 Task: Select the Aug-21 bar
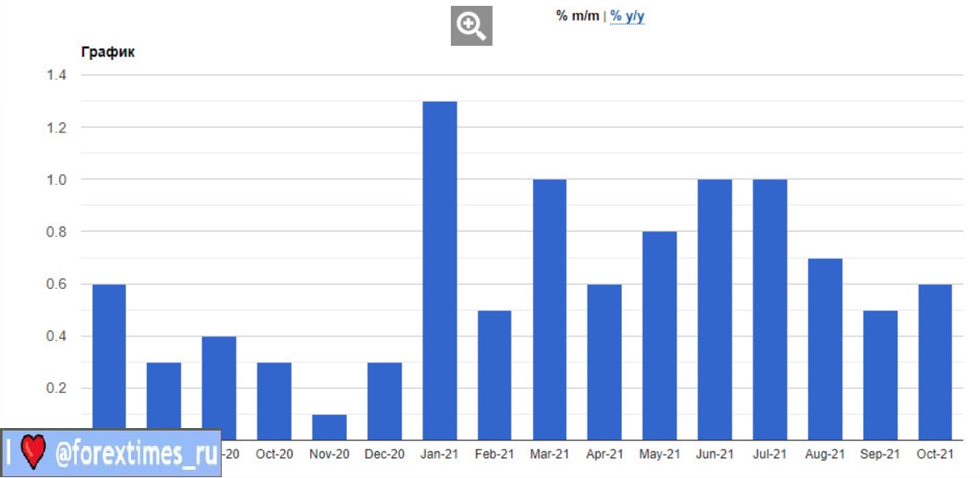825,349
